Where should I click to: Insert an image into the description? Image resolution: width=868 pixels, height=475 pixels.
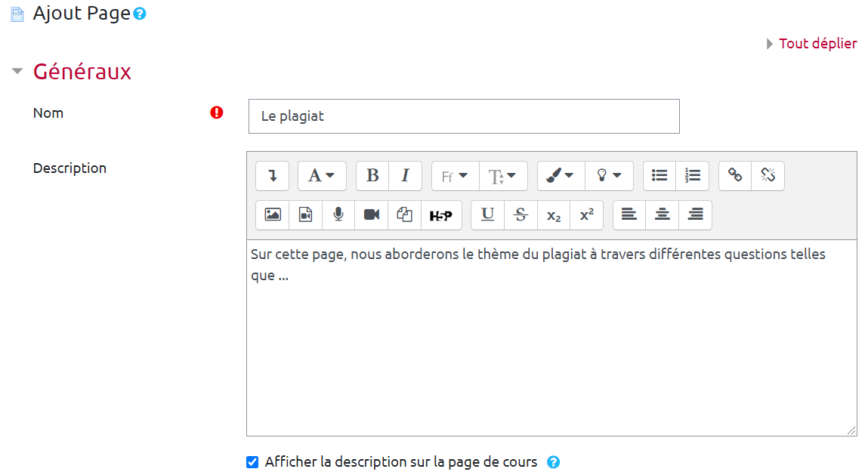pyautogui.click(x=273, y=215)
